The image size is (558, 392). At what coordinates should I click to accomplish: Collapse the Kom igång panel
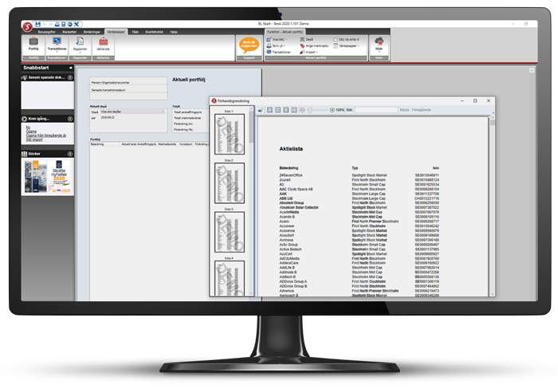click(70, 118)
